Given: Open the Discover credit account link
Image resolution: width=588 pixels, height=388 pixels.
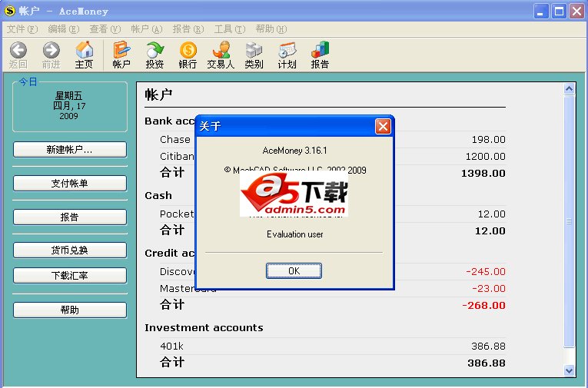Looking at the screenshot, I should [x=178, y=271].
